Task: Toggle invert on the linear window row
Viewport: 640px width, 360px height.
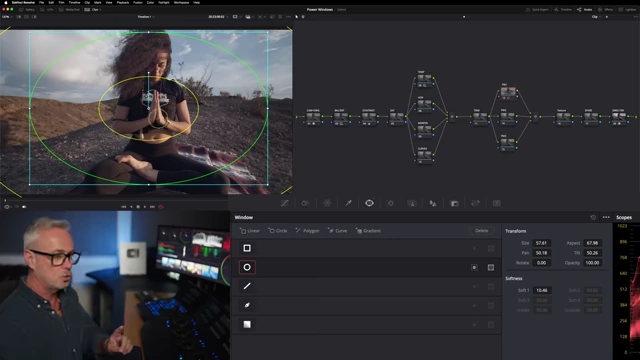Action: tap(474, 248)
